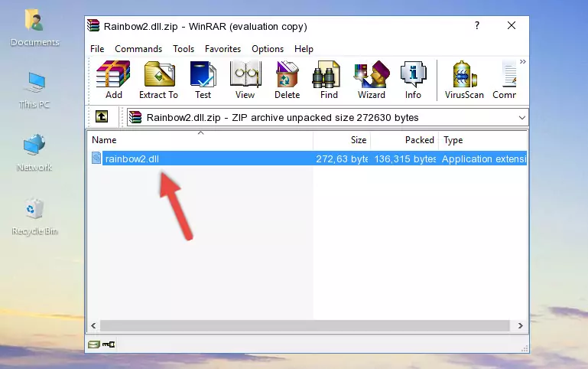Click the Add toolbar icon
The height and width of the screenshot is (369, 588).
[113, 80]
